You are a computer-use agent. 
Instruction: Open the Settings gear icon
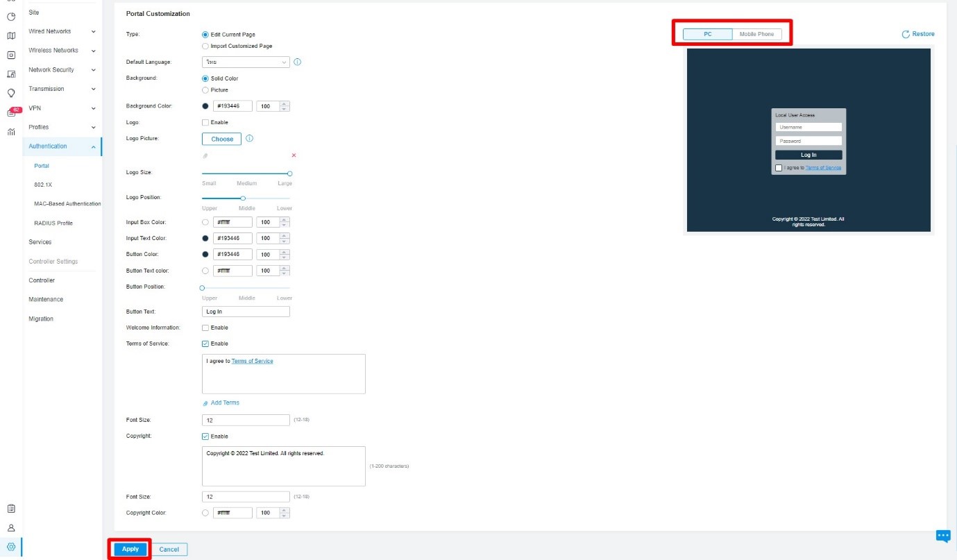point(11,547)
